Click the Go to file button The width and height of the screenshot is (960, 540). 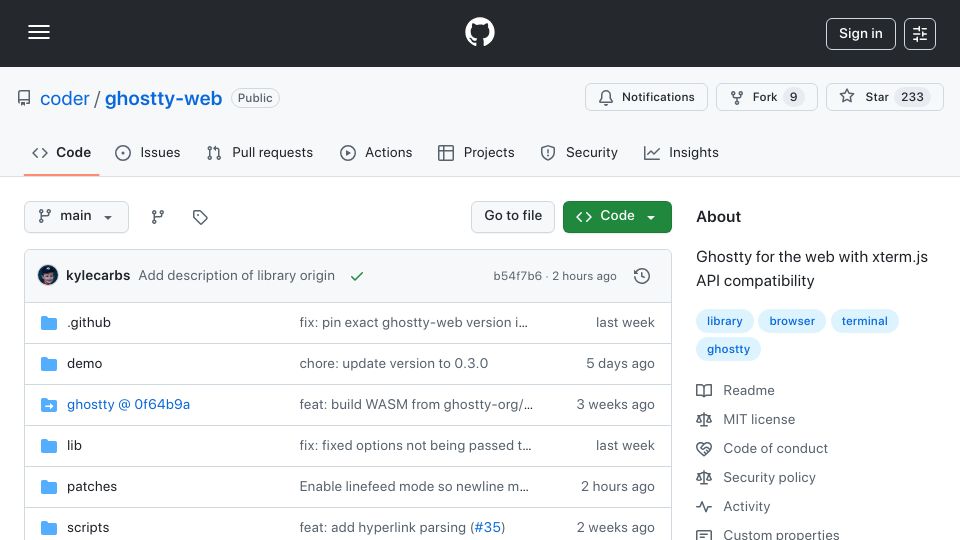click(513, 217)
